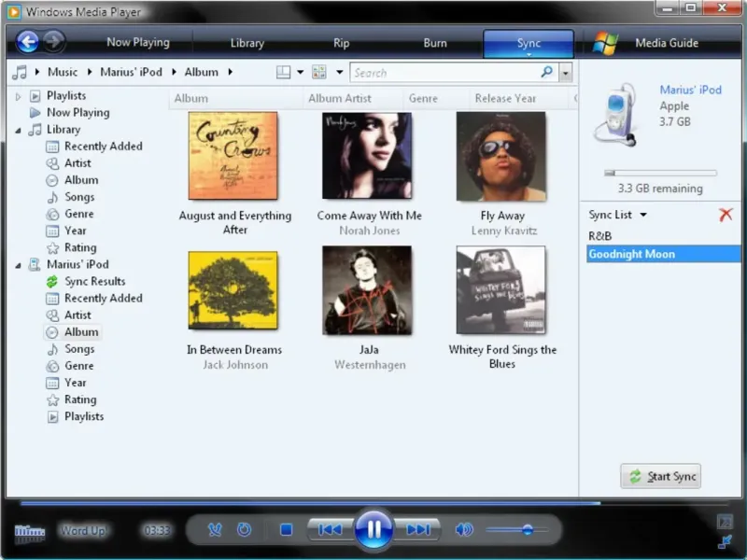Pause the current song
The image size is (747, 560).
(373, 529)
